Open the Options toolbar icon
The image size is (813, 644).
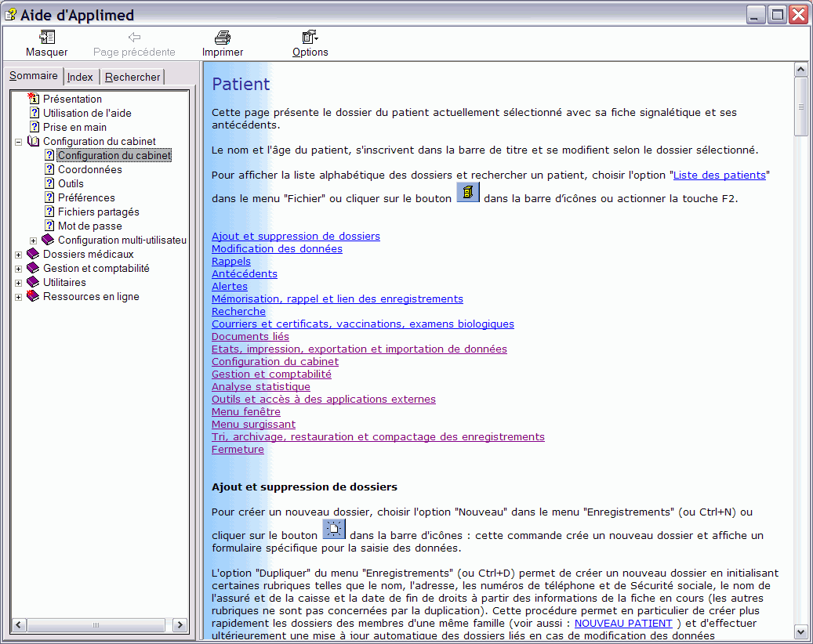click(x=310, y=37)
